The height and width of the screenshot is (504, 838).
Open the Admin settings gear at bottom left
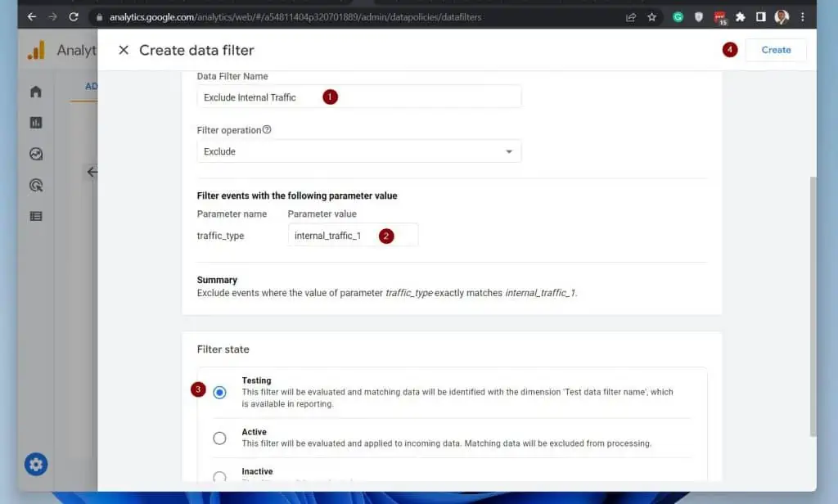coord(36,464)
